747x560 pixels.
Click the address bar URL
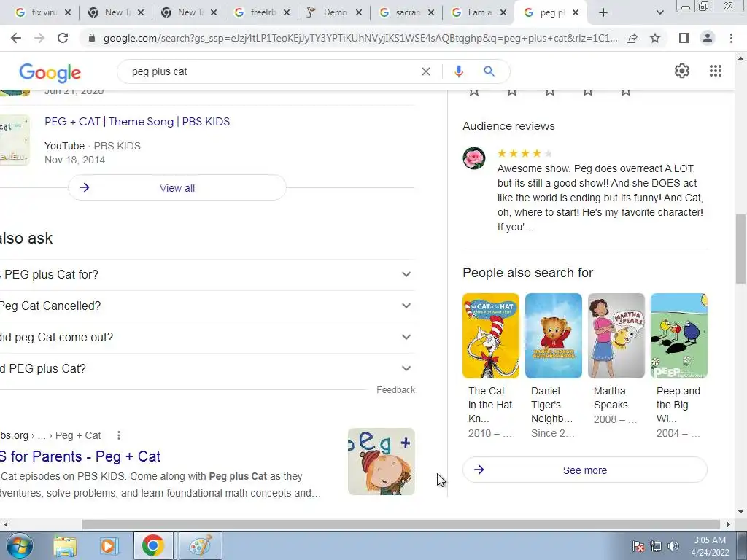(360, 38)
